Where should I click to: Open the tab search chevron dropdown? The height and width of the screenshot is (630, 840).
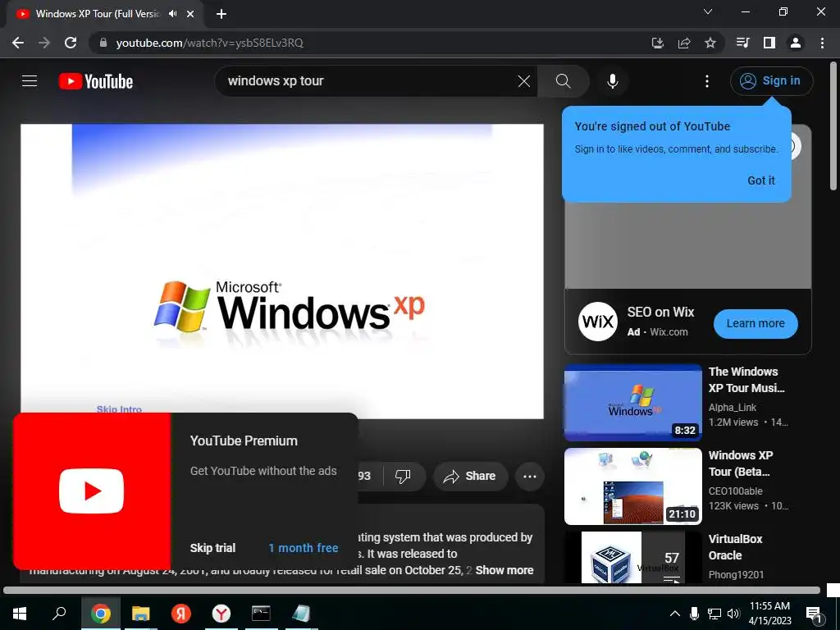(x=708, y=11)
